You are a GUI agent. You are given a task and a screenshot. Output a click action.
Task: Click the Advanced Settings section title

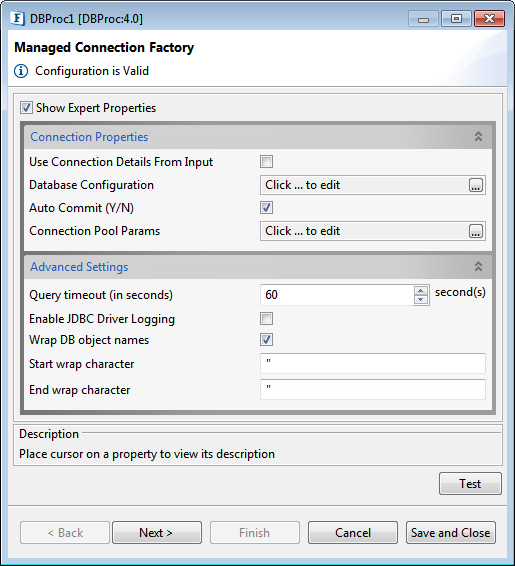79,267
